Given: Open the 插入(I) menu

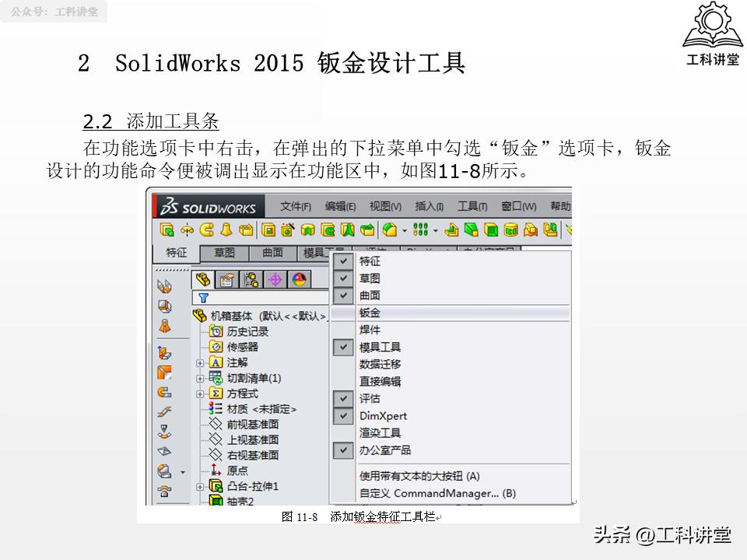Looking at the screenshot, I should (430, 206).
